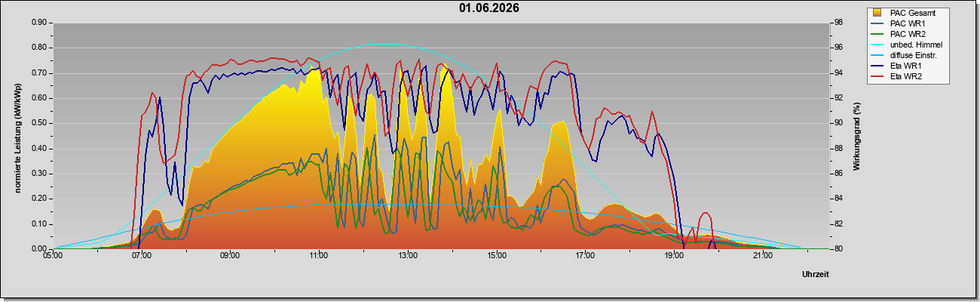Select the 'Eta WR2' legend label
Viewport: 980px width, 302px height.
pyautogui.click(x=905, y=76)
